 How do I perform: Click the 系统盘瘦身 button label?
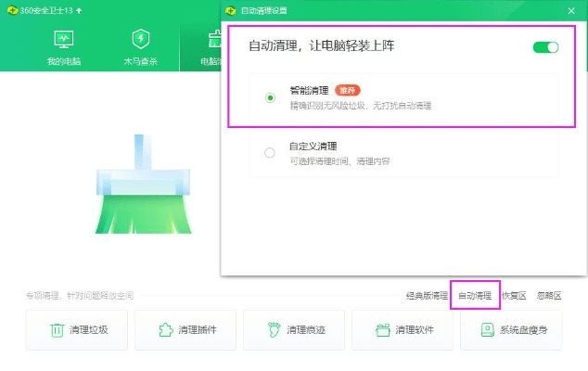coord(523,330)
